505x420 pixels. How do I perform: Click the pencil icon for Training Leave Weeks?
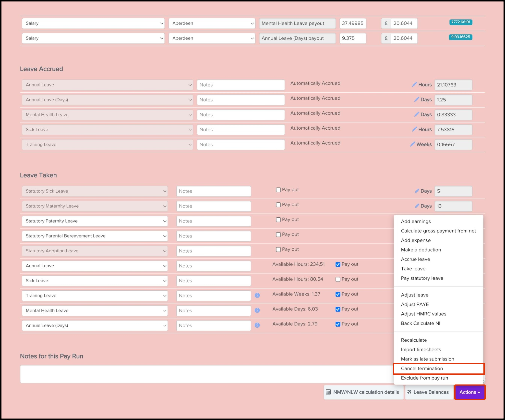click(x=412, y=144)
